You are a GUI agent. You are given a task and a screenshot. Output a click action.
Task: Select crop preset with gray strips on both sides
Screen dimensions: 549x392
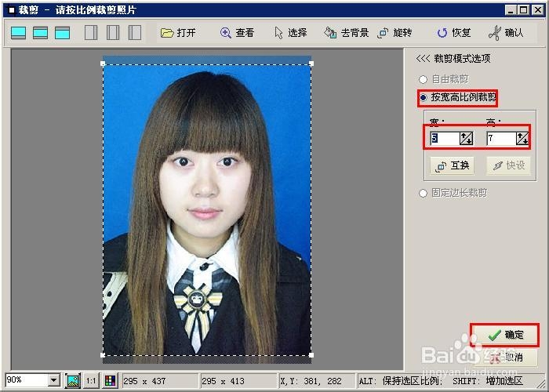point(113,33)
